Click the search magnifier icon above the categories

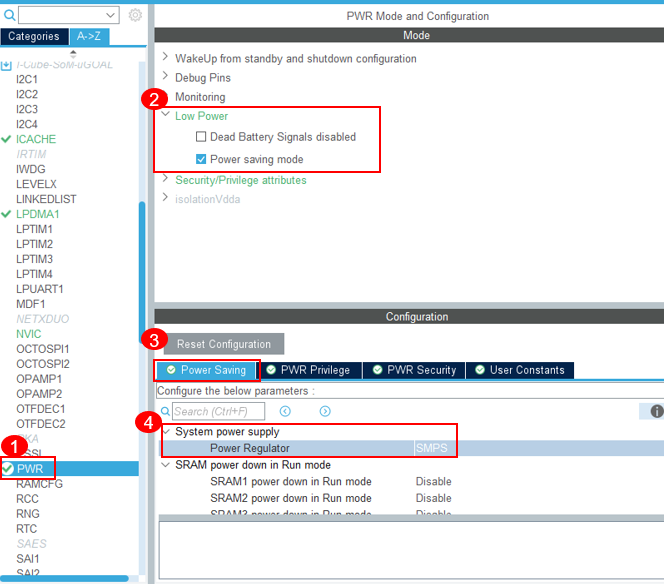[9, 16]
